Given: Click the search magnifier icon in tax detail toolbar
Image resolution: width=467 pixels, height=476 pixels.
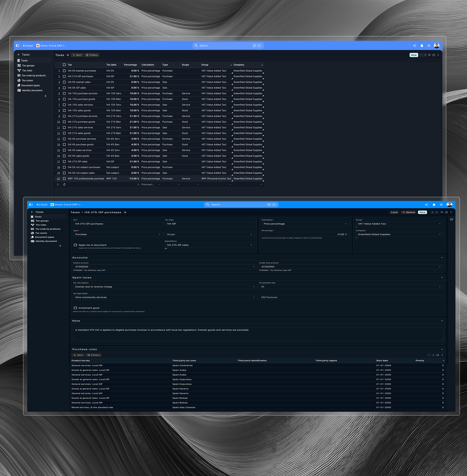Looking at the screenshot, I should point(442,212).
